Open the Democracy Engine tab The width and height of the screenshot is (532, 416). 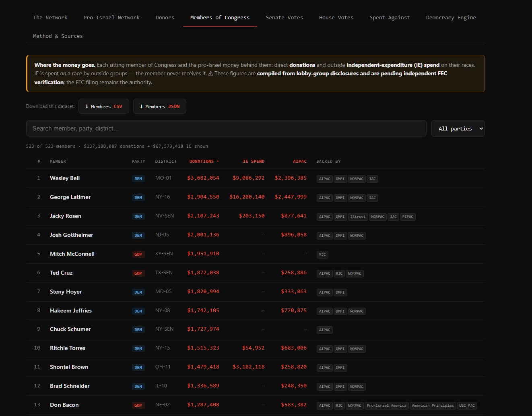(x=451, y=18)
